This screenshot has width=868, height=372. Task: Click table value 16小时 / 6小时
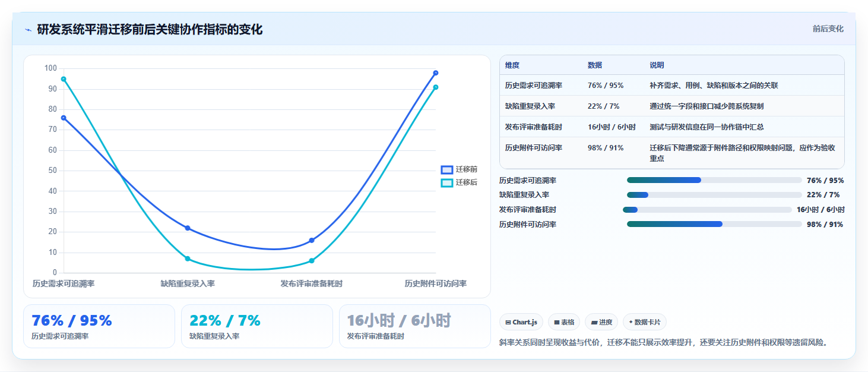click(612, 127)
